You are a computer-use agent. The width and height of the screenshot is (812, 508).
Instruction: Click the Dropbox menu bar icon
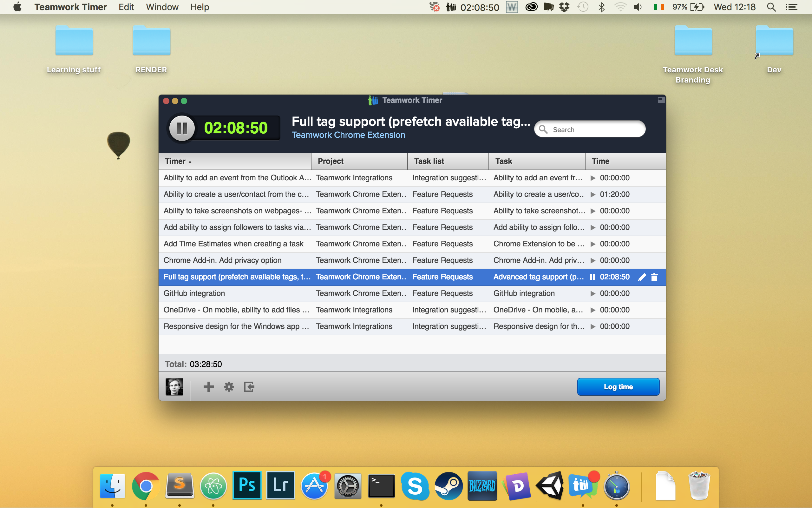pyautogui.click(x=564, y=7)
